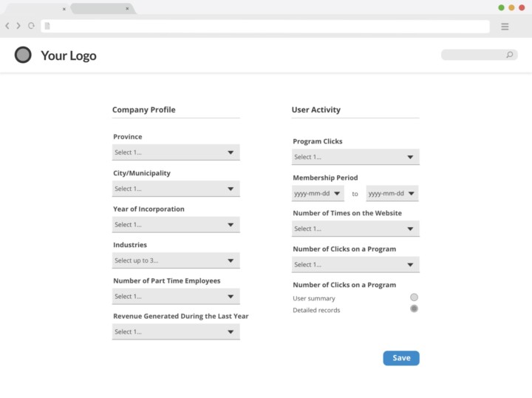Screen dimensions: 532x398
Task: Click the Membership Period label
Action: point(325,178)
